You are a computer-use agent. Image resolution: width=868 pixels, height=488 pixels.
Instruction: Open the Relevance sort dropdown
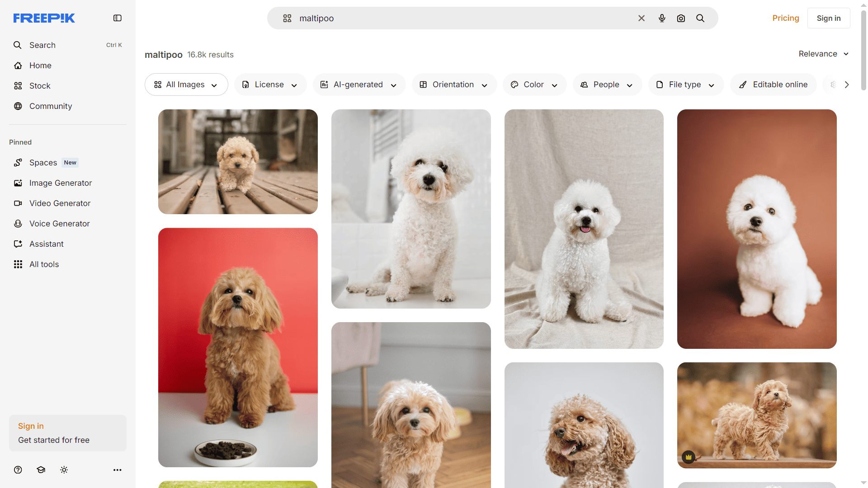823,54
